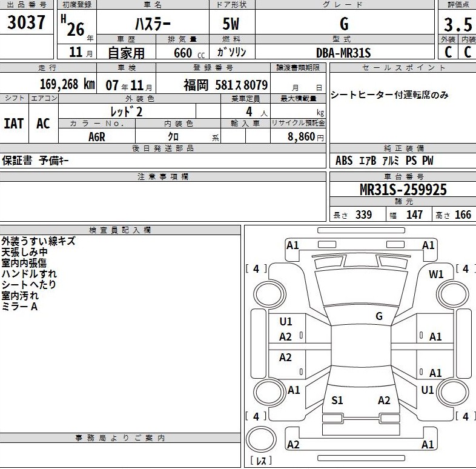Select the fuel type ガソリン
The height and width of the screenshot is (469, 476).
(231, 52)
